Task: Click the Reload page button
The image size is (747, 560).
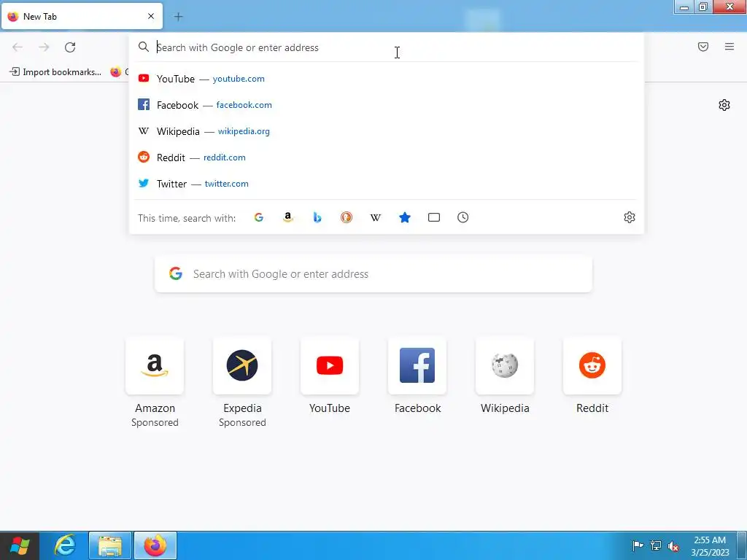Action: (70, 47)
